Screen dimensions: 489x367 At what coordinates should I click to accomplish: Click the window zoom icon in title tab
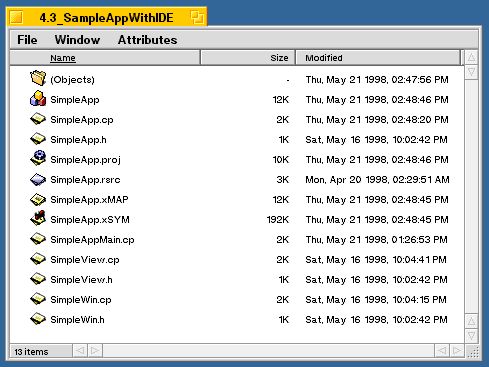point(197,17)
